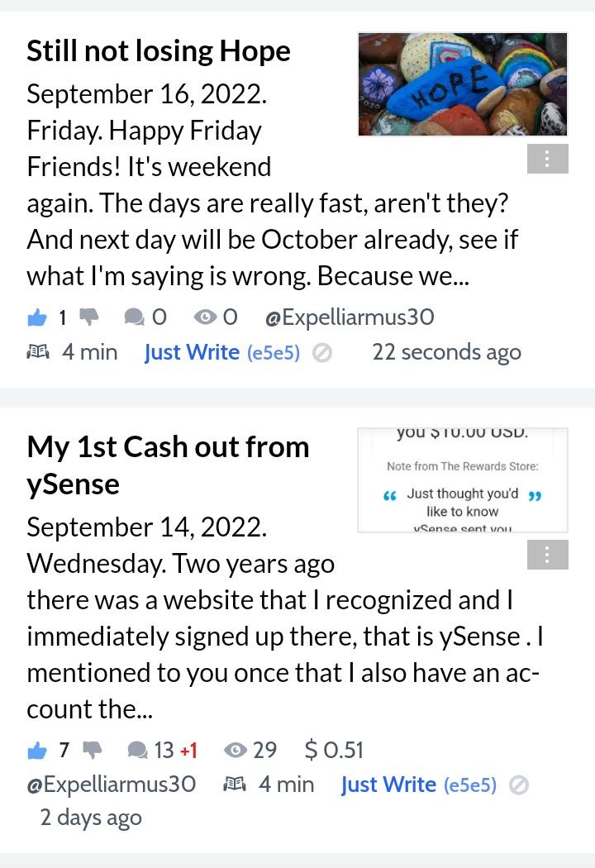Dislike the ySense cash out post
595x868 pixels.
pos(93,751)
